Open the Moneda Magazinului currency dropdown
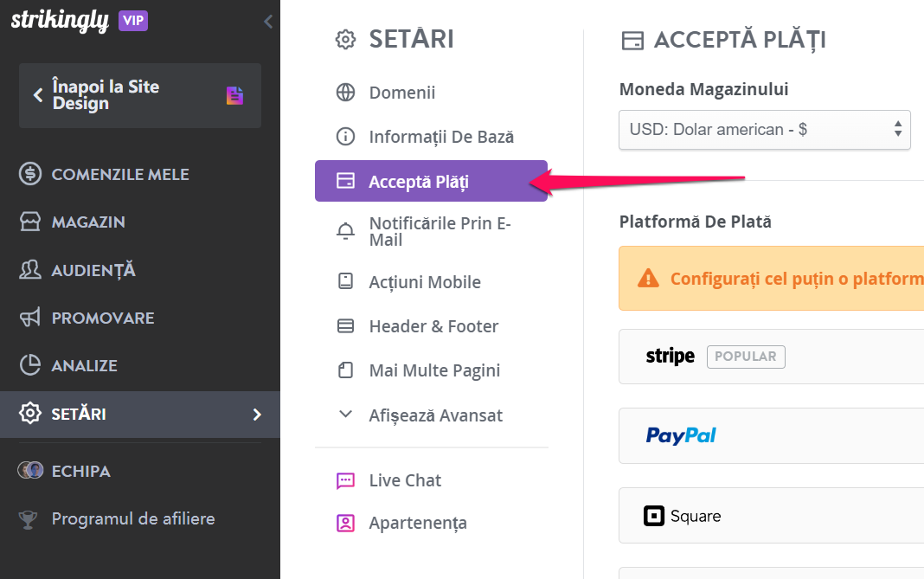Screen dimensions: 924x579 click(x=765, y=130)
